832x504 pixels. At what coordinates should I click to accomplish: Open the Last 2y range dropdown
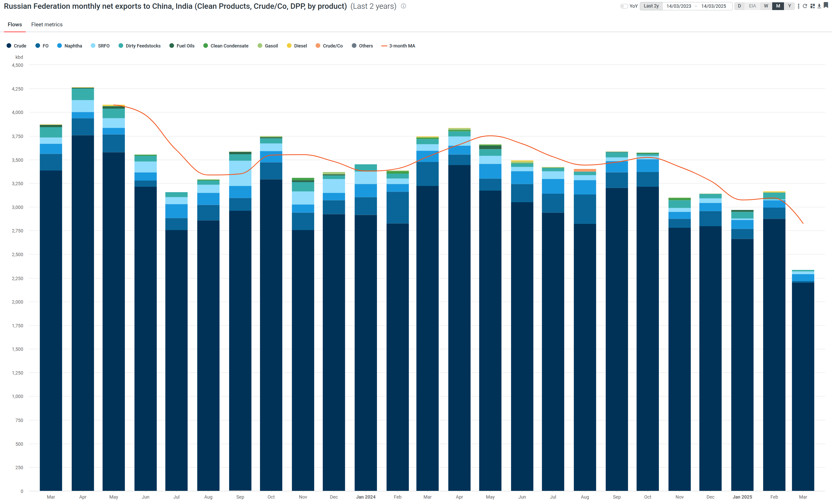pyautogui.click(x=651, y=6)
